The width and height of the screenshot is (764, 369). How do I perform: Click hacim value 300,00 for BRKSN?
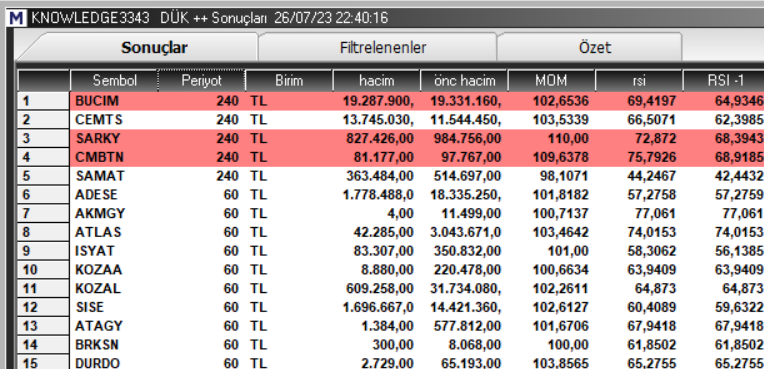pyautogui.click(x=393, y=345)
